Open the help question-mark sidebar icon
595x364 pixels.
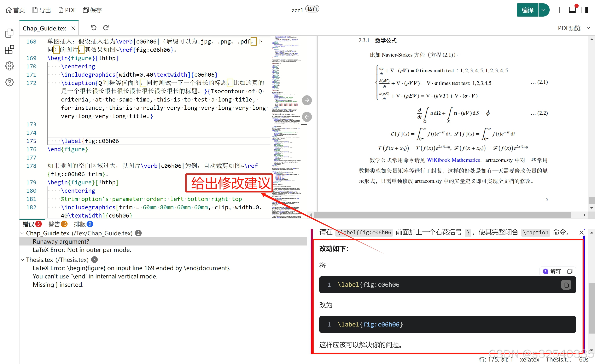[x=9, y=82]
